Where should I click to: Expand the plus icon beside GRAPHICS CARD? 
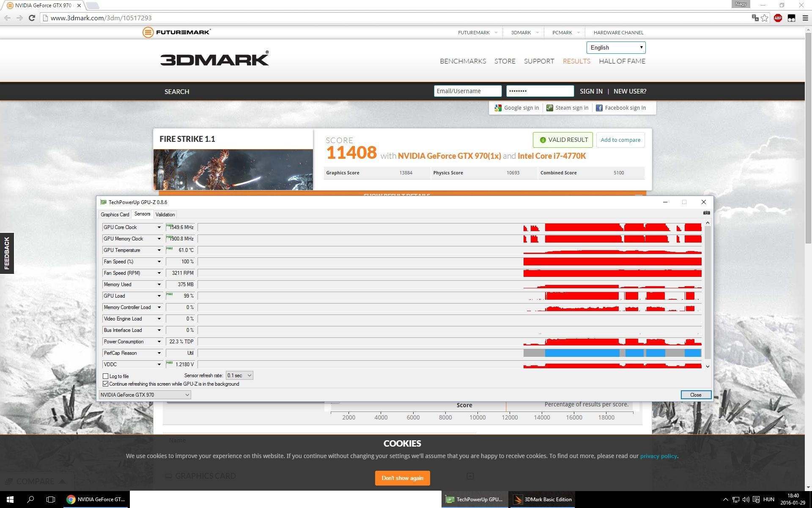[470, 476]
